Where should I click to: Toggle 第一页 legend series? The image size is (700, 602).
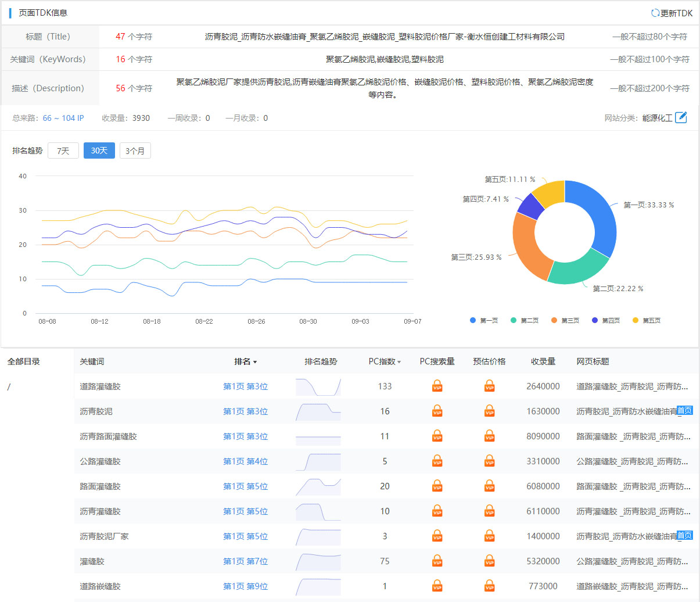484,320
